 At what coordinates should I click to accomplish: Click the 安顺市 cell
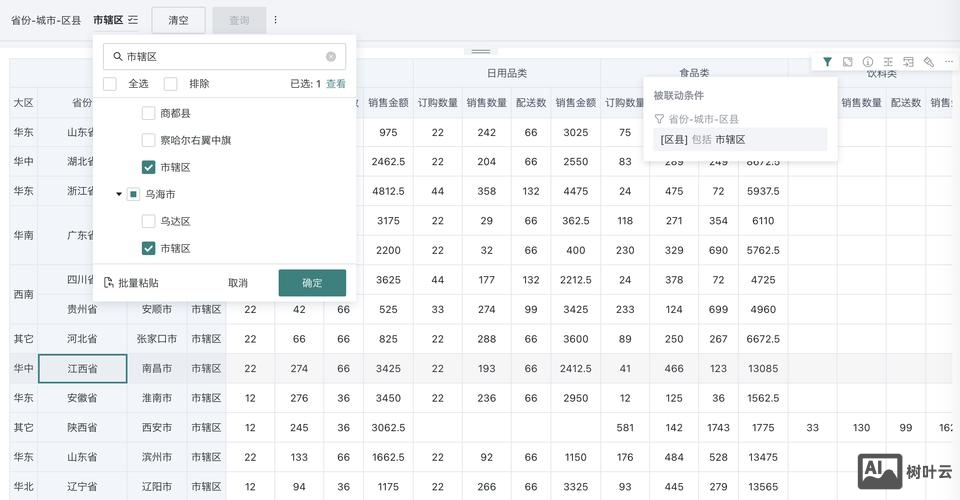[x=157, y=310]
